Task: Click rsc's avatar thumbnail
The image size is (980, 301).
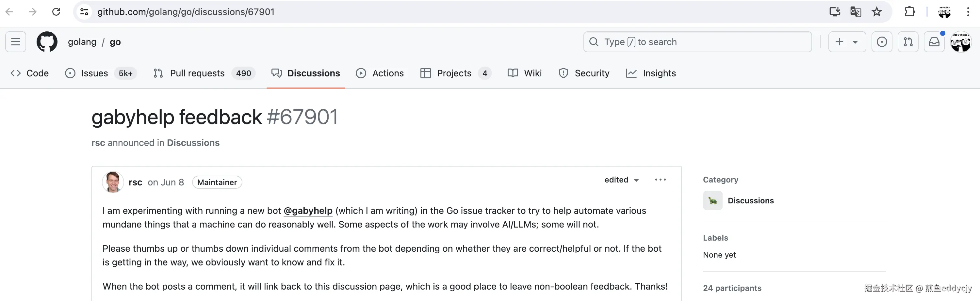Action: click(x=113, y=182)
